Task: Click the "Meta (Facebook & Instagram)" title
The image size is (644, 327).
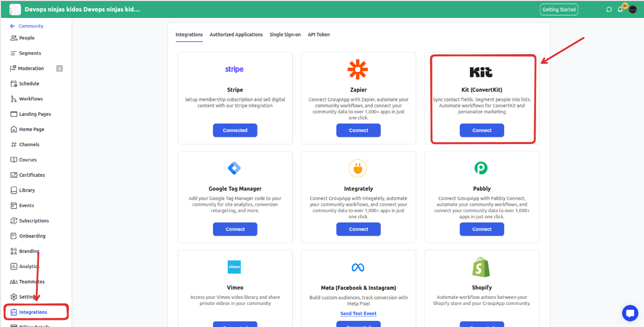Action: pyautogui.click(x=358, y=288)
